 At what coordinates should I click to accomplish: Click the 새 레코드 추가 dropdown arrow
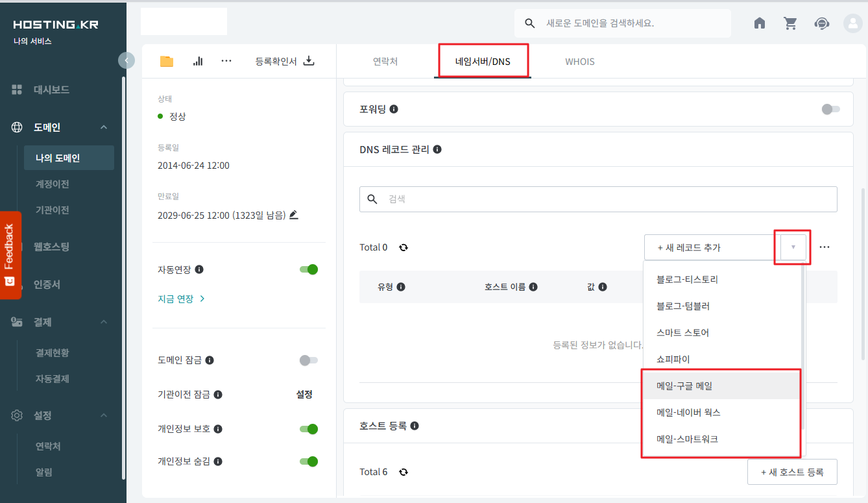coord(793,247)
